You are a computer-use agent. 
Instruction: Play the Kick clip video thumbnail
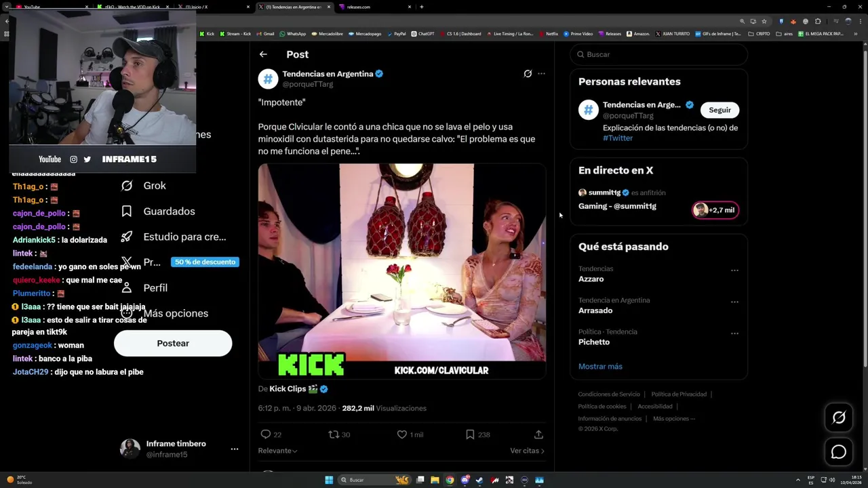tap(401, 271)
